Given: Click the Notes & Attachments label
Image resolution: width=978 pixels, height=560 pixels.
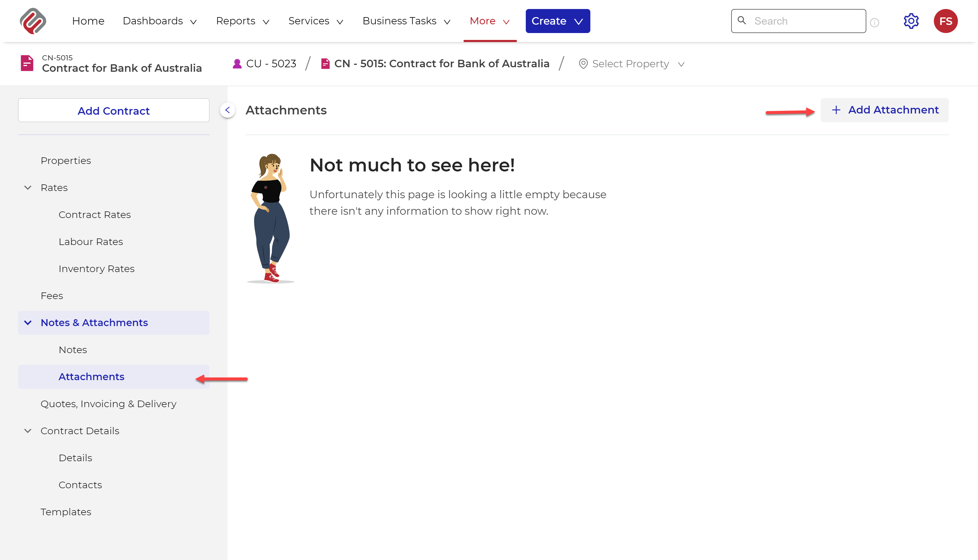Looking at the screenshot, I should (x=94, y=323).
